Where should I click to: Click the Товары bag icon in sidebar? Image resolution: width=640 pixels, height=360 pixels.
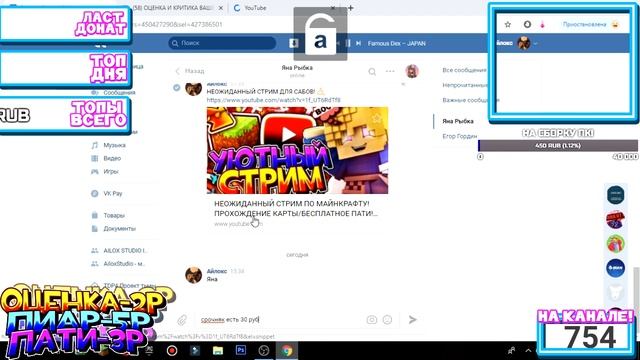(x=95, y=215)
